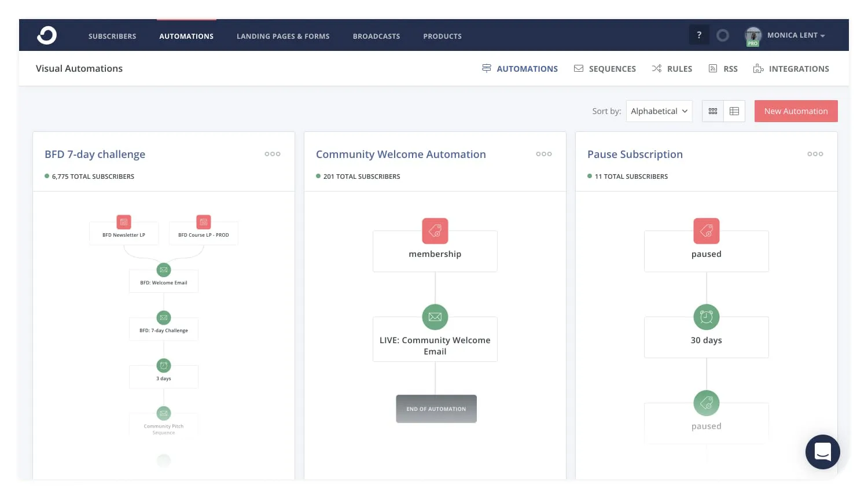Click the membership tag icon
This screenshot has height=500, width=868.
click(435, 231)
